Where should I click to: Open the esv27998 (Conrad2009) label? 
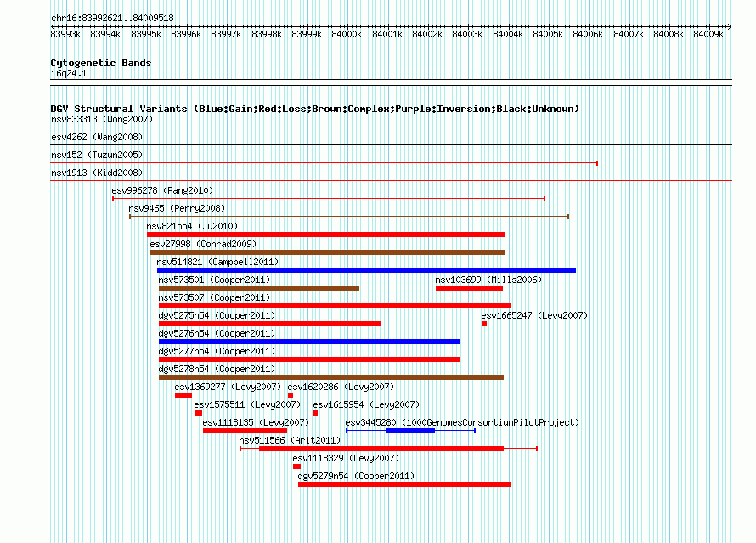204,244
